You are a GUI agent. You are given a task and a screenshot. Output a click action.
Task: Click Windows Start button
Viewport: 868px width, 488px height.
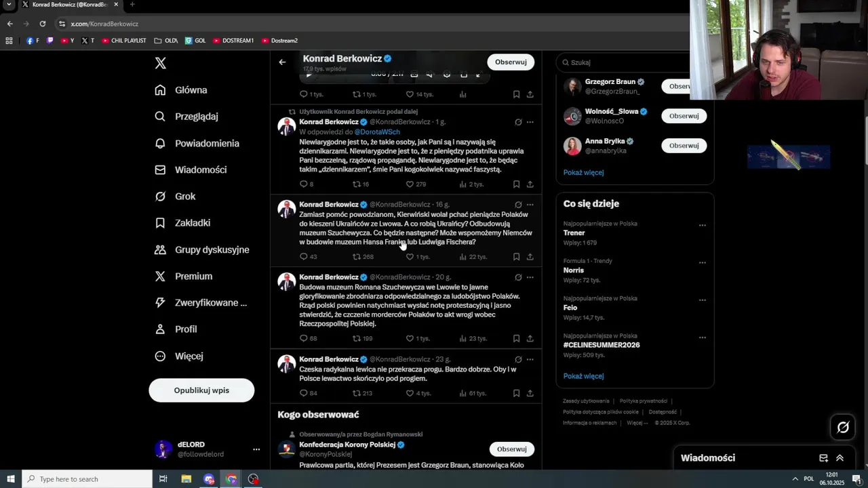(11, 479)
